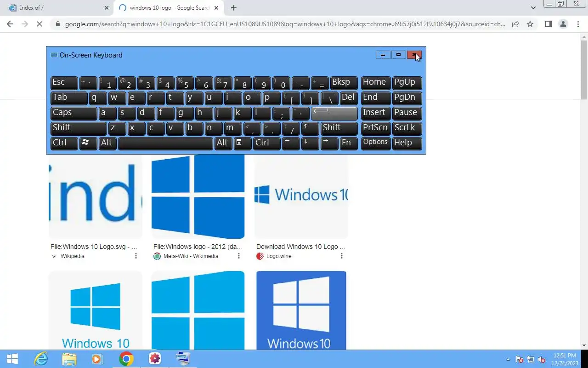Click the page's vertical scrollbar thumb

coord(584,70)
